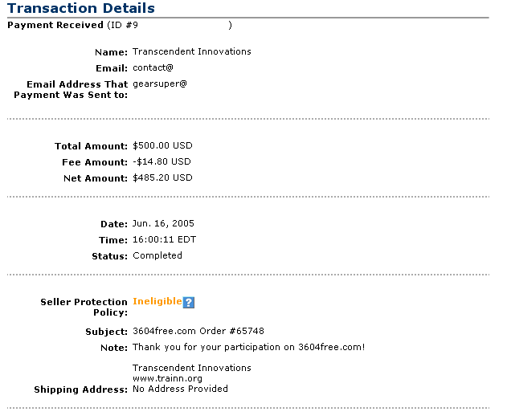
Task: Click the Completed status value
Action: point(157,256)
